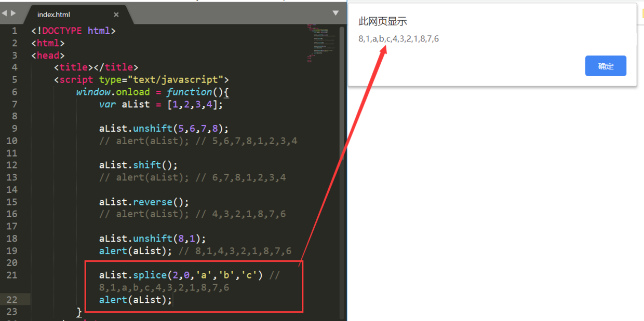Click the aList.splice(2,0,'a','b','c') line
The image size is (644, 321).
pyautogui.click(x=181, y=275)
